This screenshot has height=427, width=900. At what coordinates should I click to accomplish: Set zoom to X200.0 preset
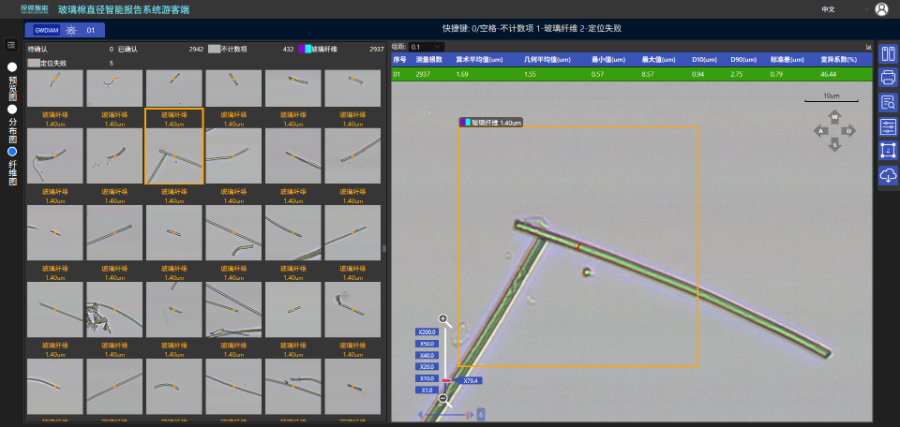click(428, 332)
